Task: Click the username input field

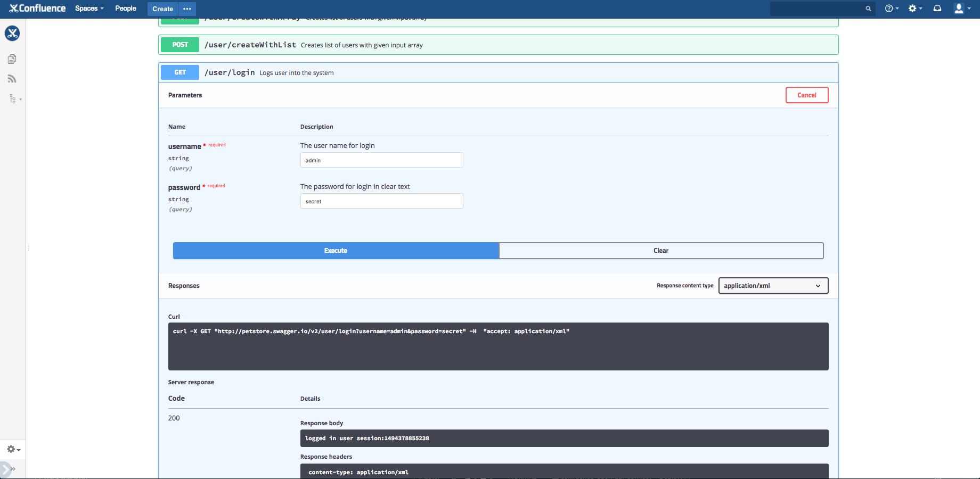Action: (381, 160)
